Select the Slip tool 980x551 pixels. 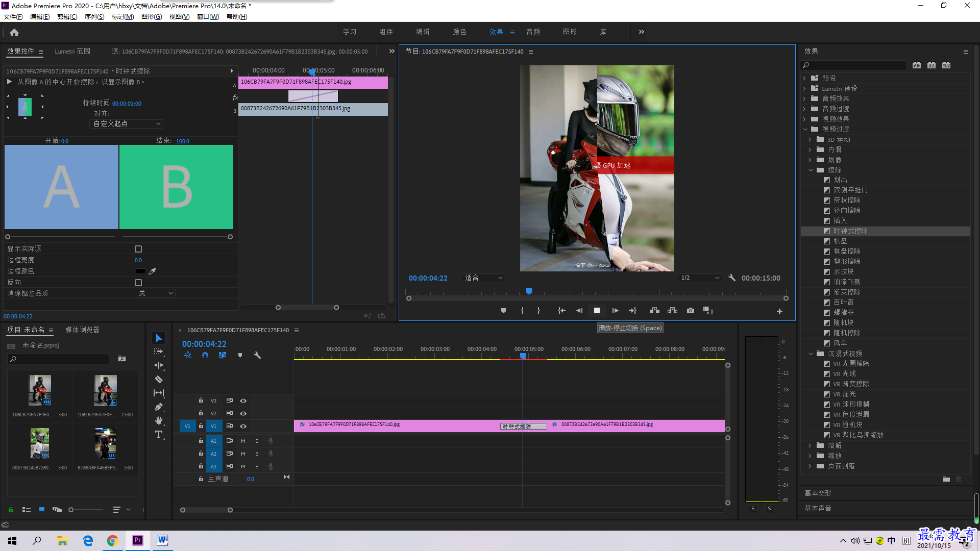[159, 393]
